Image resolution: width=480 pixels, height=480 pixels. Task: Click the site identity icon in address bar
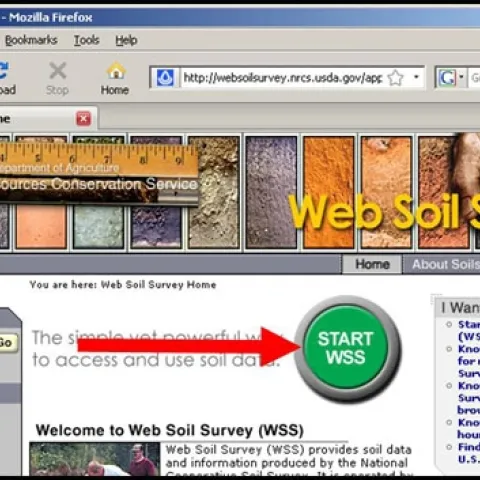[x=165, y=78]
